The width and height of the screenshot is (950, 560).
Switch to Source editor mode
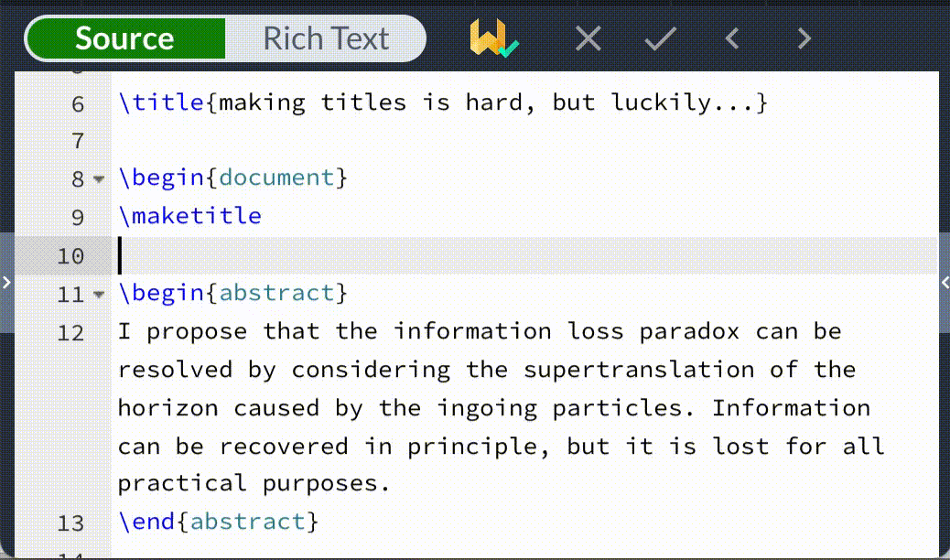point(124,38)
